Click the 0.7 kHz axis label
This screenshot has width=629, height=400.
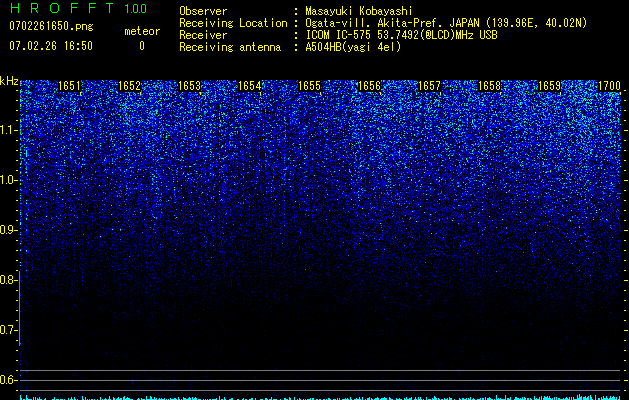tap(8, 330)
